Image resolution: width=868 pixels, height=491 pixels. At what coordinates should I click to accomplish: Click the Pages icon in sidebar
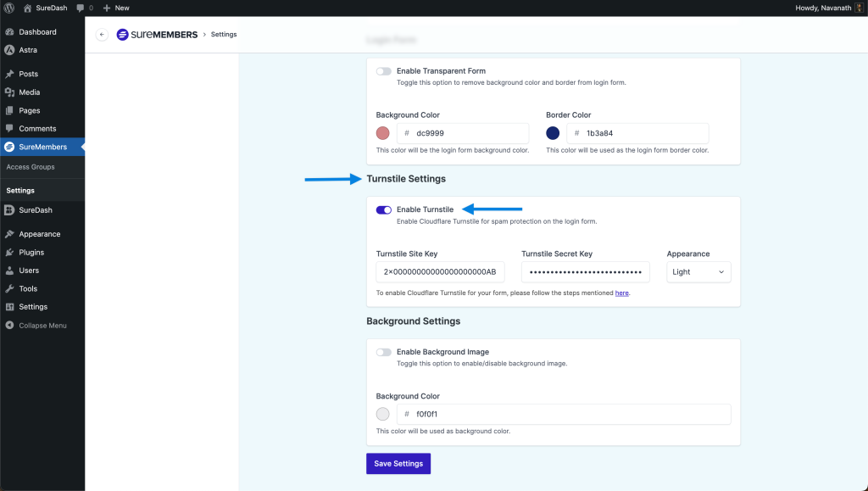pyautogui.click(x=9, y=110)
